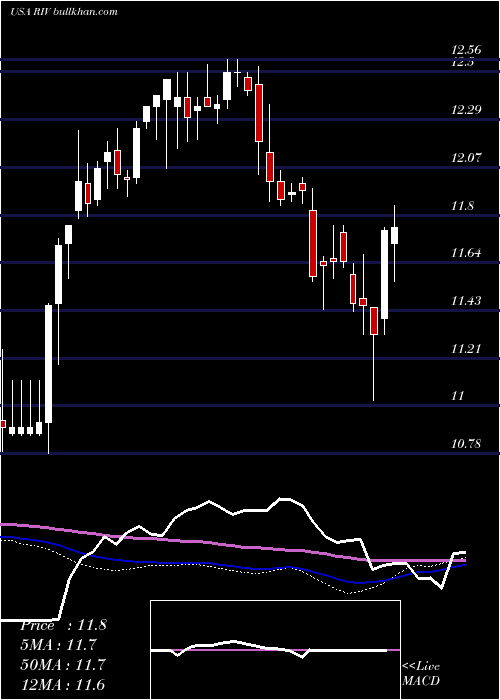
Task: Click the 12MA : 11.6 readout
Action: pos(63,684)
